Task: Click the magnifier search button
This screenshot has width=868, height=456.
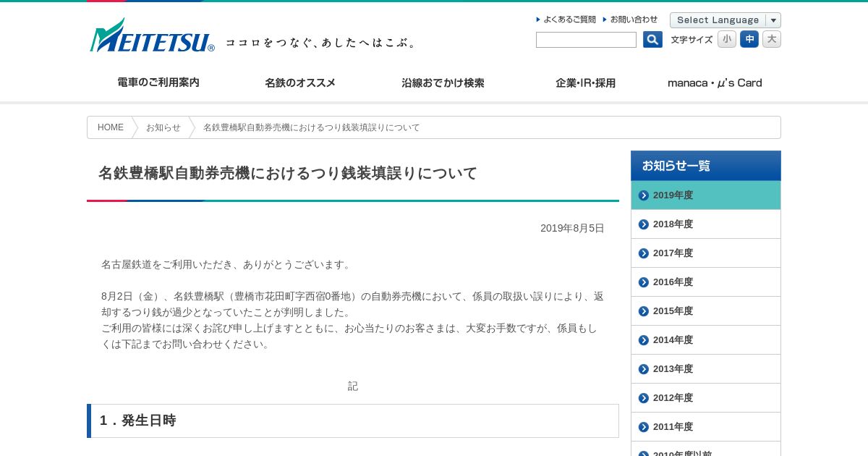Action: coord(652,40)
